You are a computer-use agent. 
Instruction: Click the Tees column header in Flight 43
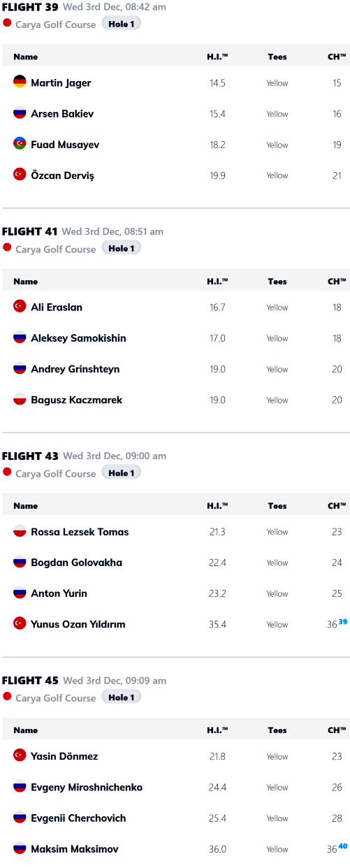click(x=277, y=505)
